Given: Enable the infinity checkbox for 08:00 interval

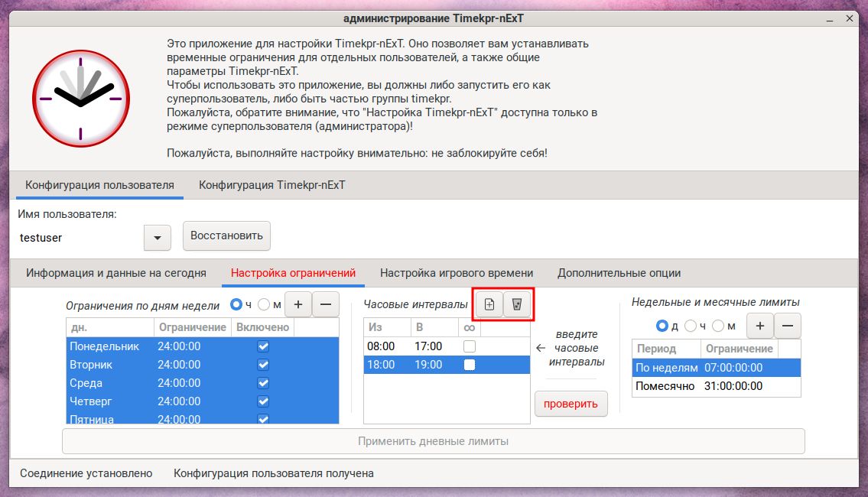Looking at the screenshot, I should tap(470, 346).
